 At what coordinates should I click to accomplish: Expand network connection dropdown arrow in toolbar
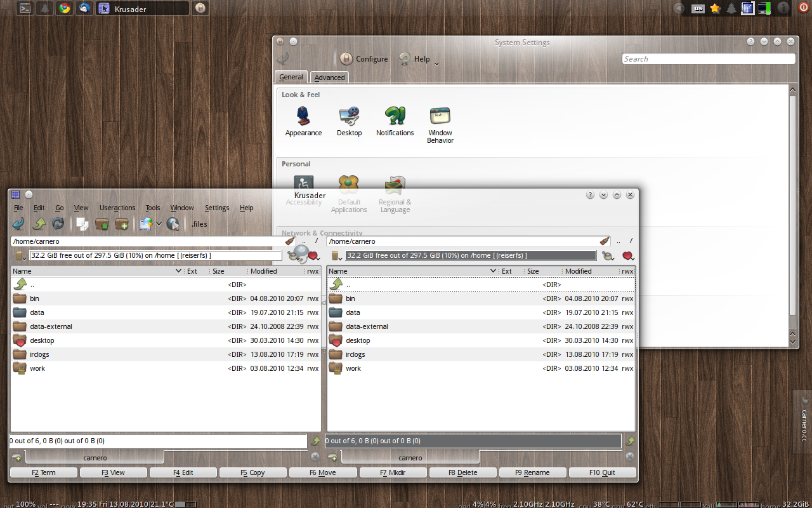(159, 224)
